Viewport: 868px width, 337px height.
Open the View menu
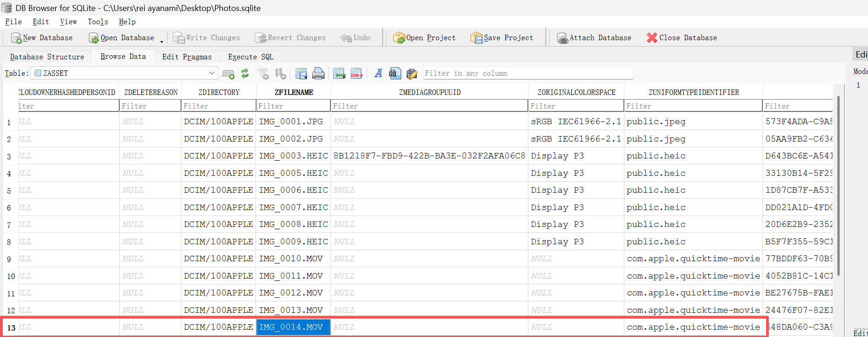[69, 22]
